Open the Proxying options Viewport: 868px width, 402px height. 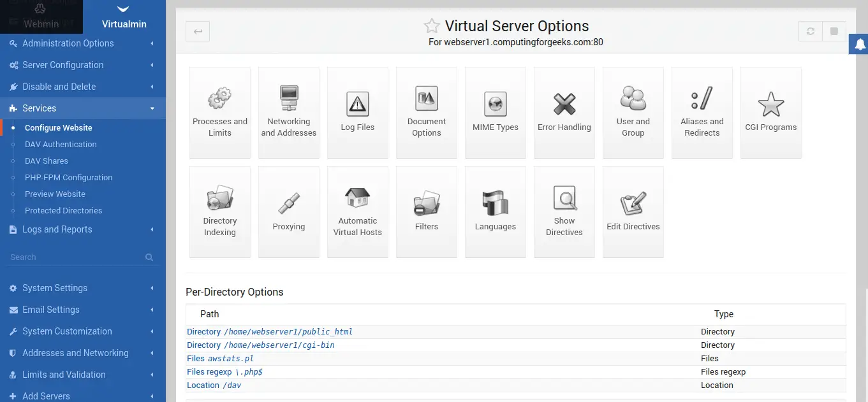tap(289, 212)
